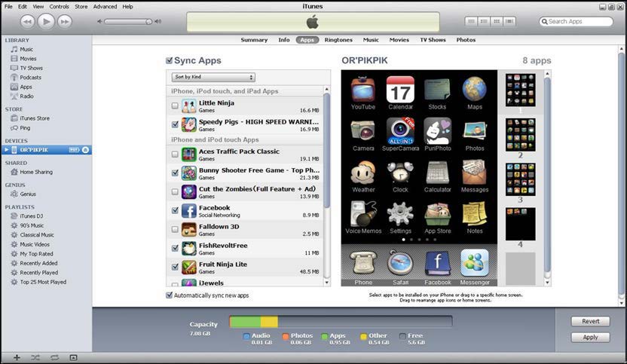Image resolution: width=627 pixels, height=364 pixels.
Task: Click the Apply button
Action: pyautogui.click(x=590, y=337)
